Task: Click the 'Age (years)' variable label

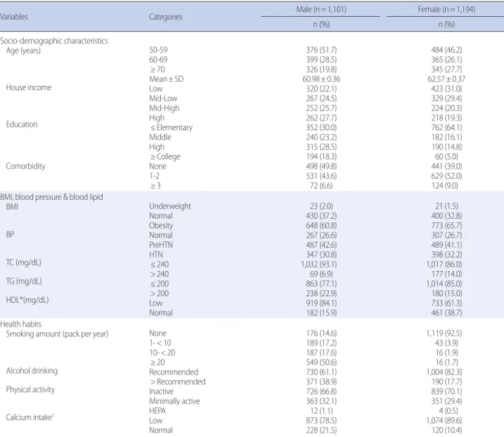Action: (x=23, y=51)
